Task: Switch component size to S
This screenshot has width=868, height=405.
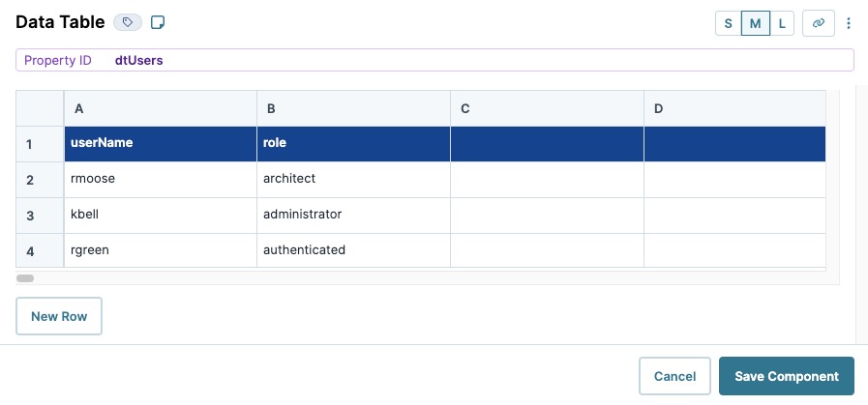Action: [x=728, y=23]
